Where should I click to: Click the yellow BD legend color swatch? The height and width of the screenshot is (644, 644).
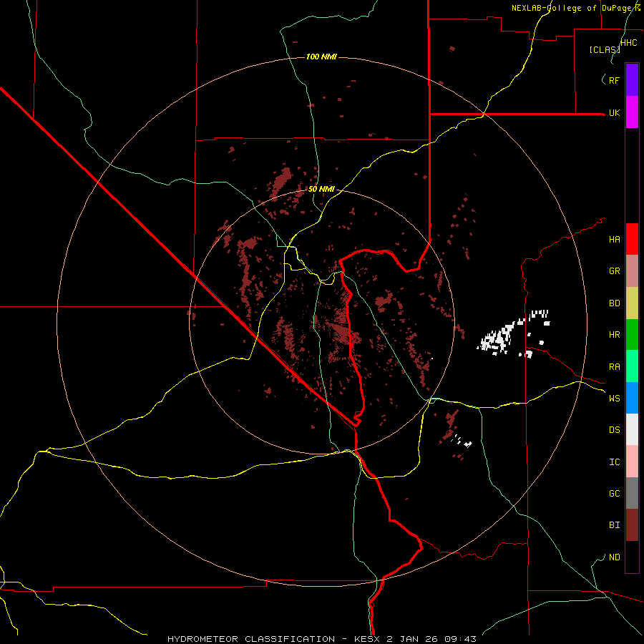tap(632, 303)
